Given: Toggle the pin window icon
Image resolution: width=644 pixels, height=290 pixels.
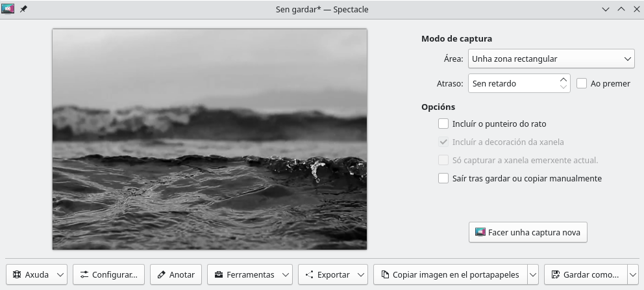Looking at the screenshot, I should tap(24, 10).
